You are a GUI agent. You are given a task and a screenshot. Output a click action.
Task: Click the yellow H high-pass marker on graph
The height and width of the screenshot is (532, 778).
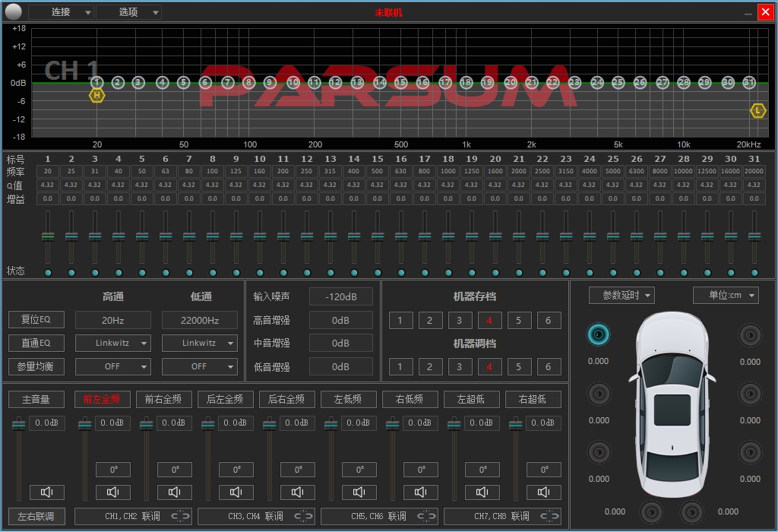[x=96, y=95]
